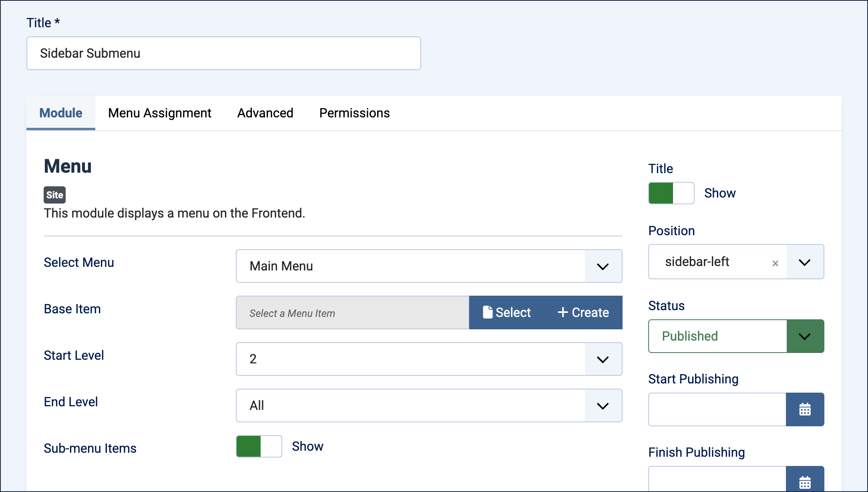Image resolution: width=868 pixels, height=492 pixels.
Task: Expand the End Level dropdown
Action: coord(429,405)
